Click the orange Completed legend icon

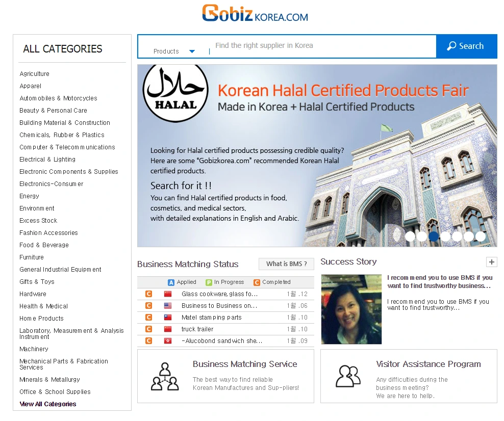[257, 282]
